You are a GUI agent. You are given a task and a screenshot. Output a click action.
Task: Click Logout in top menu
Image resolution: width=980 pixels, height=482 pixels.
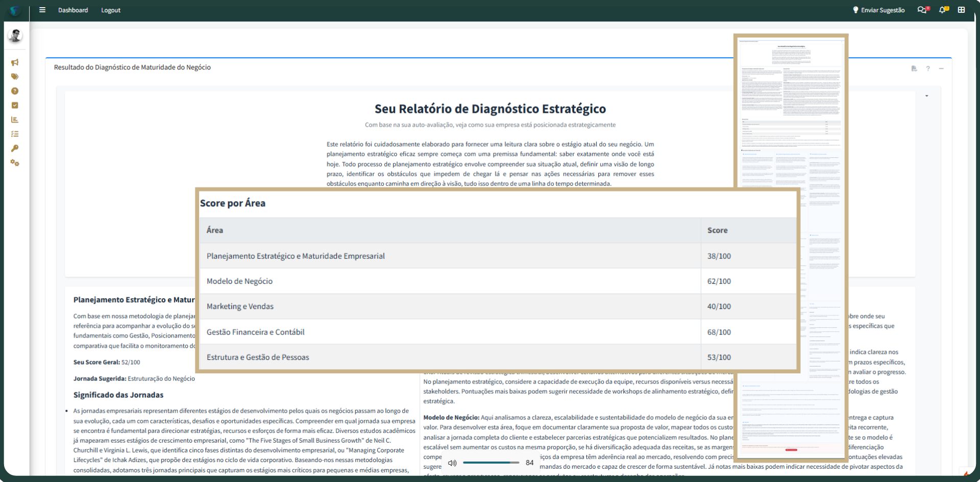pos(111,10)
